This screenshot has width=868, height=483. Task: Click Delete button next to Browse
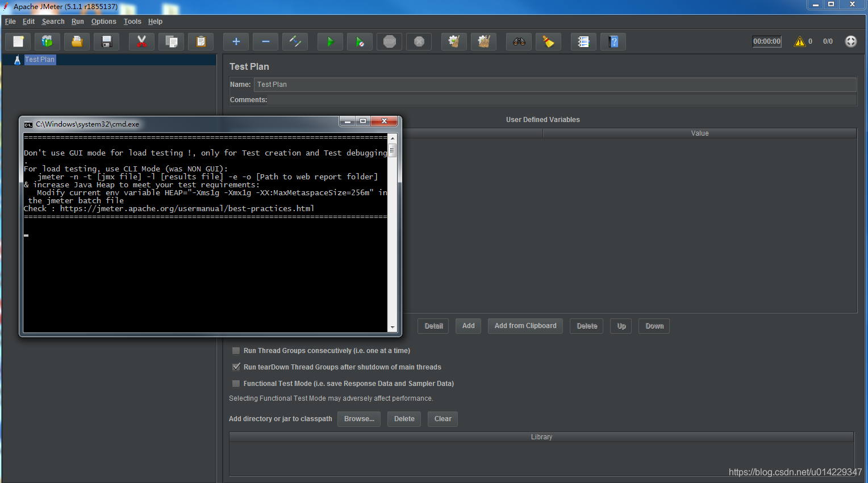coord(404,419)
